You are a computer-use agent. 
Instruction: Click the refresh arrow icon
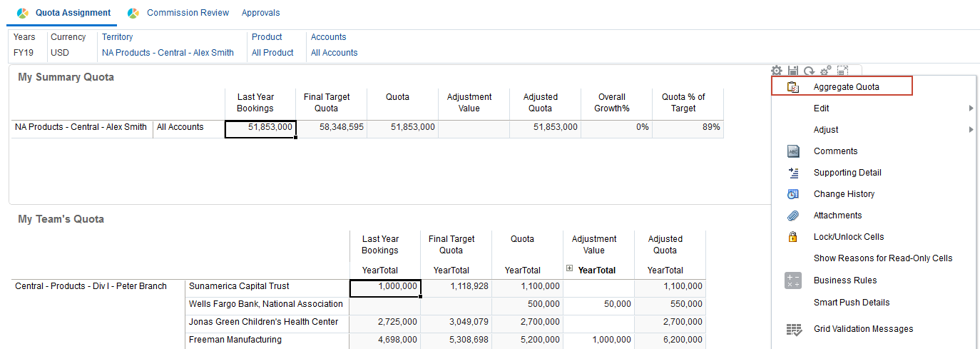point(810,71)
